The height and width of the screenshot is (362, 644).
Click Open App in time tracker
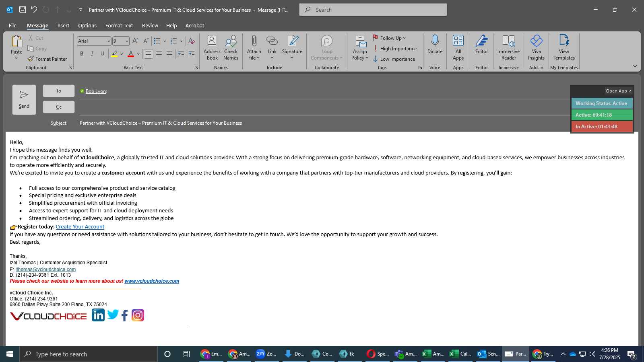(619, 91)
